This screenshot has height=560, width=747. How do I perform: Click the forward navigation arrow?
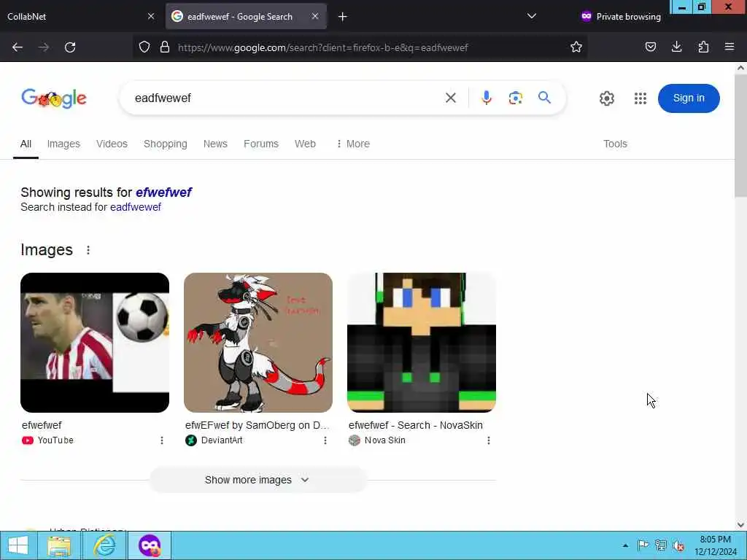click(x=44, y=47)
